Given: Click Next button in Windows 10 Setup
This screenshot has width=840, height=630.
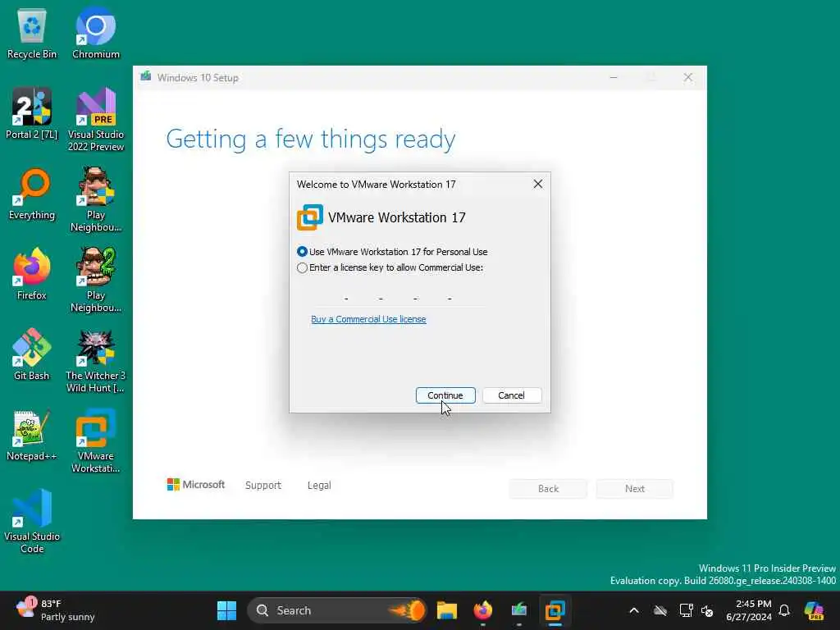Looking at the screenshot, I should click(x=635, y=489).
